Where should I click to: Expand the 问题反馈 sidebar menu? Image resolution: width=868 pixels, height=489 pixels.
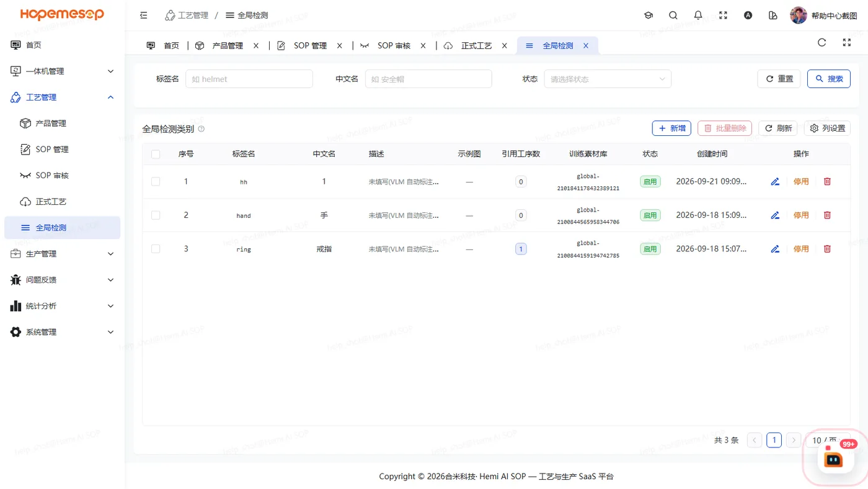click(x=63, y=280)
